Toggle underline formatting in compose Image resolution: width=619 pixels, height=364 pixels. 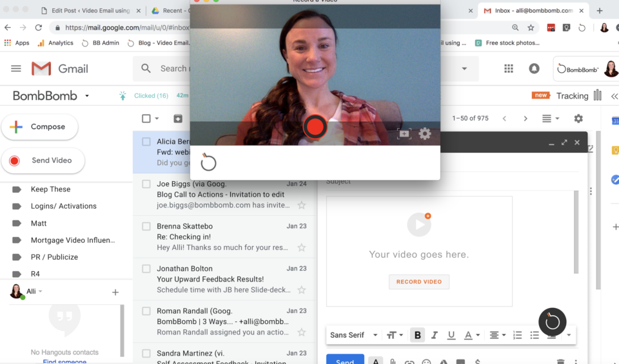(x=451, y=335)
